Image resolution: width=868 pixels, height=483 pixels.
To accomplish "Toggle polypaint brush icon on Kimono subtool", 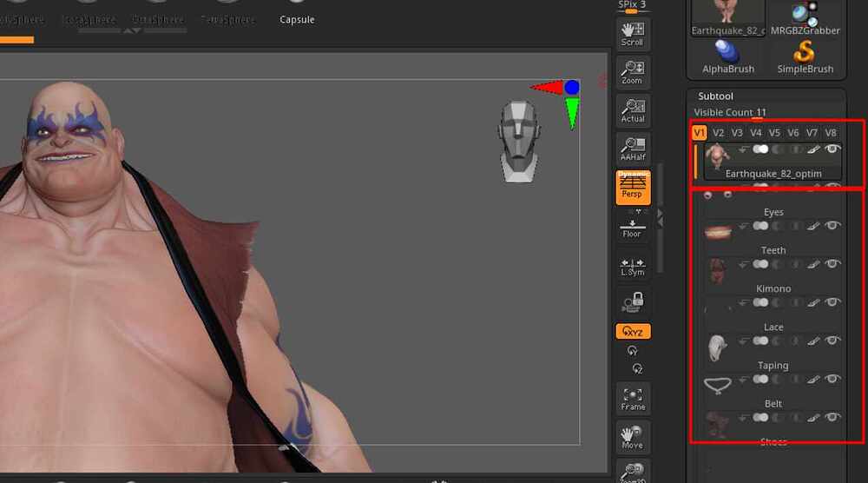I will pyautogui.click(x=812, y=264).
